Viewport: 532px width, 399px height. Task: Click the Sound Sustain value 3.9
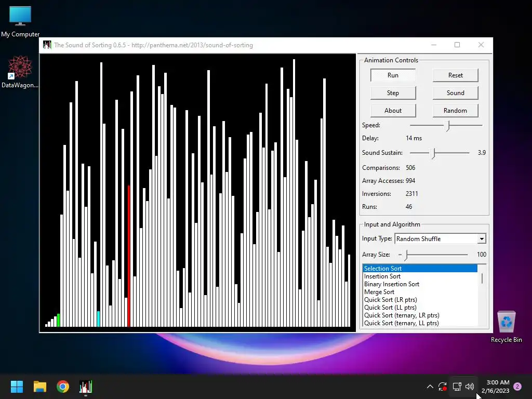(x=482, y=153)
